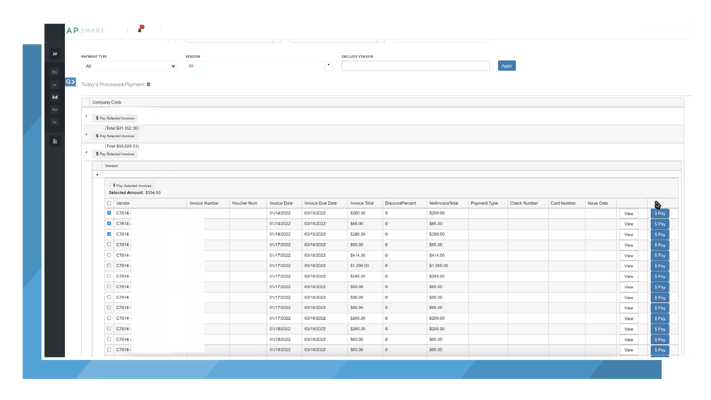Open the Vendor dropdown arrow

[328, 66]
